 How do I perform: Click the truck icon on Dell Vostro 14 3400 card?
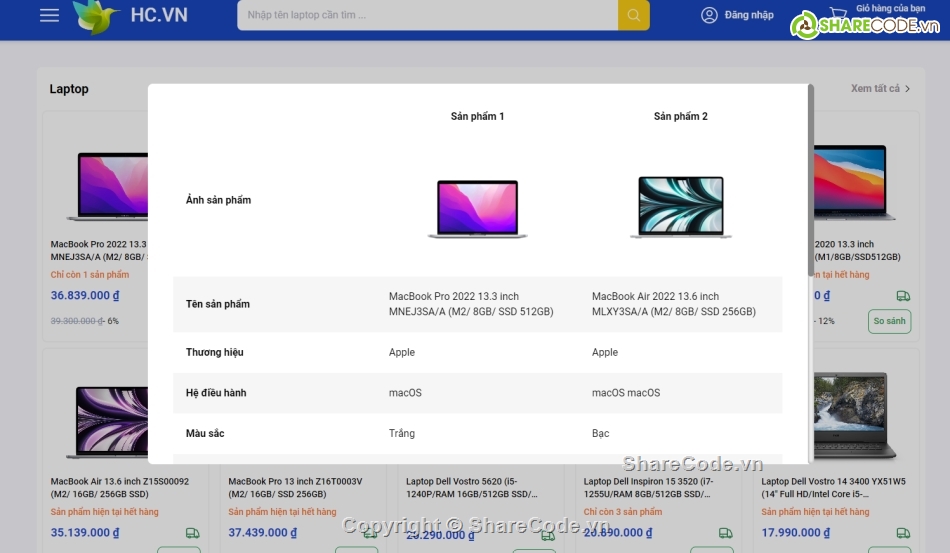pyautogui.click(x=903, y=533)
